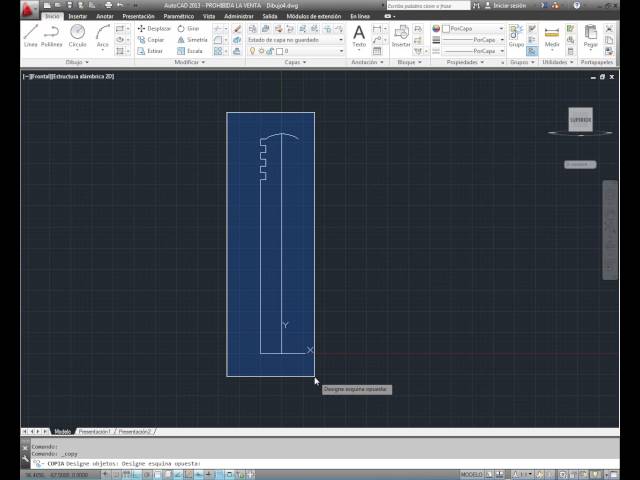Click the Pegar (paste) icon
The height and width of the screenshot is (480, 640).
pyautogui.click(x=591, y=36)
